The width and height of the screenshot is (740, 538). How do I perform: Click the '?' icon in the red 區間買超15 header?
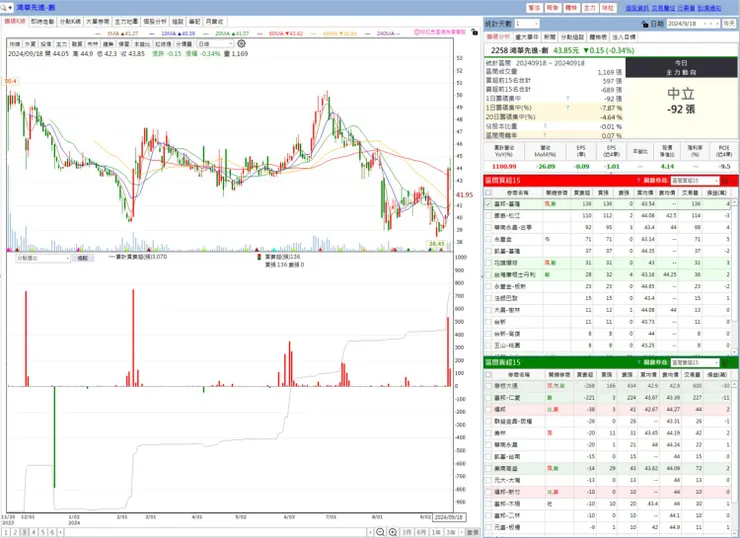(639, 180)
